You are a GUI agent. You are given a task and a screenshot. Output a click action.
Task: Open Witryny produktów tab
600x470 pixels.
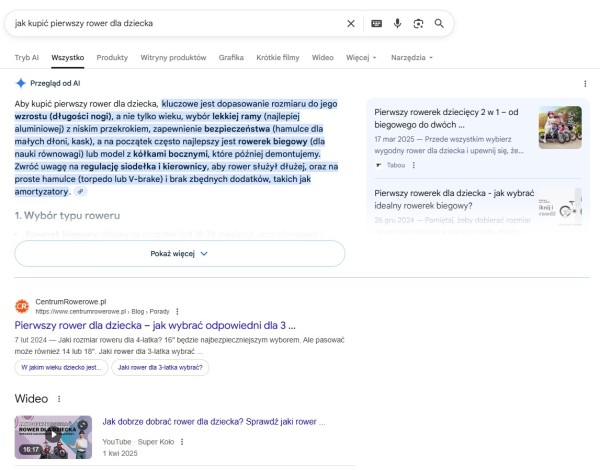pos(173,57)
